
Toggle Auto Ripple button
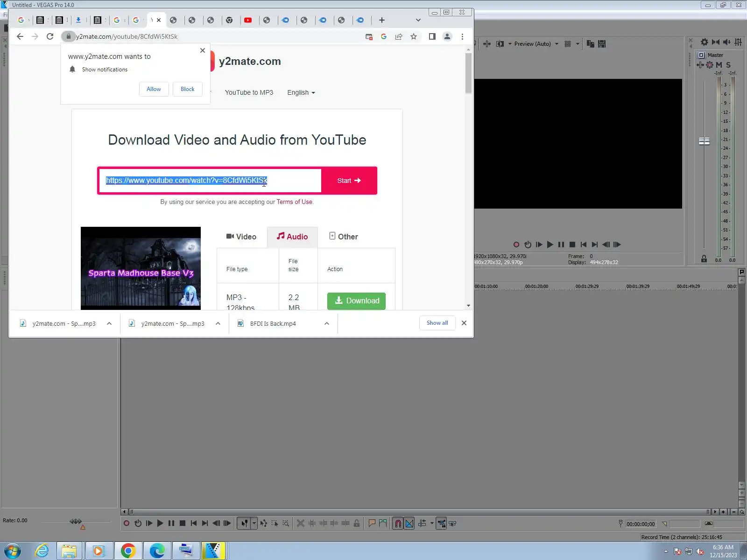tap(422, 524)
